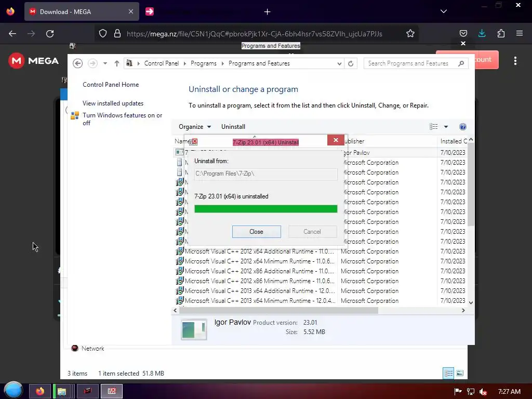532x399 pixels.
Task: Click the 7-Zip program thumbnail in details pane
Action: point(194,329)
